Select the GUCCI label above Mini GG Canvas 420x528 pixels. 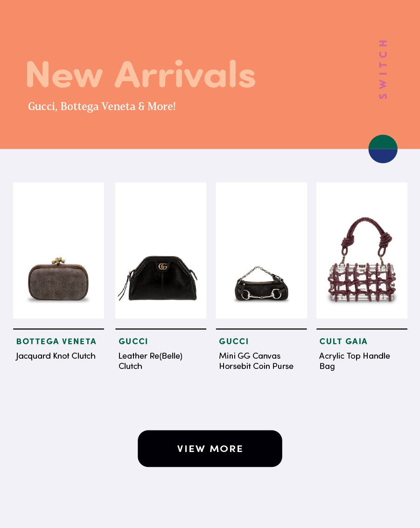pyautogui.click(x=234, y=341)
